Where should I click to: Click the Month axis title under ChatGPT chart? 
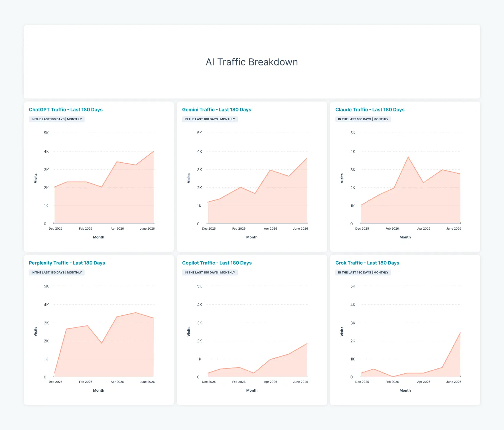99,237
